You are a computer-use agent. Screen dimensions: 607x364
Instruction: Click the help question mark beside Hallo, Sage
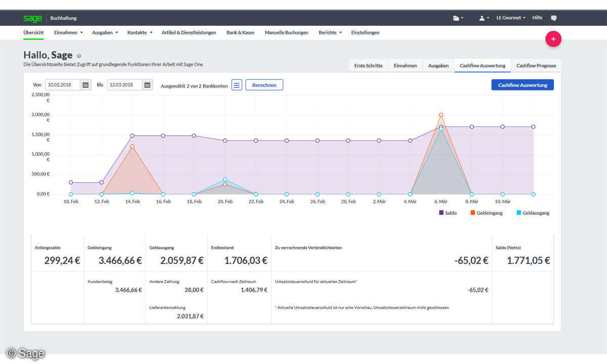(x=79, y=56)
